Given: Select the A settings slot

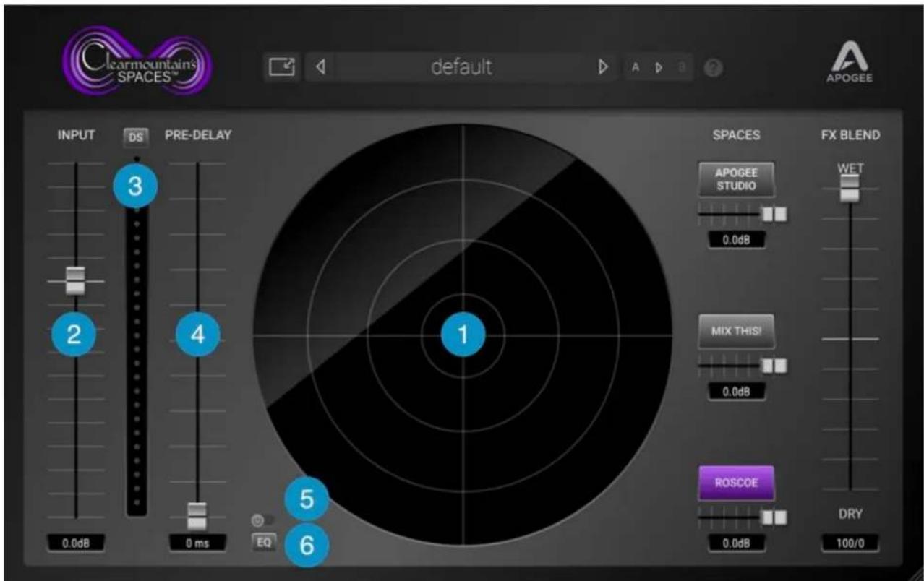Looking at the screenshot, I should (x=636, y=68).
